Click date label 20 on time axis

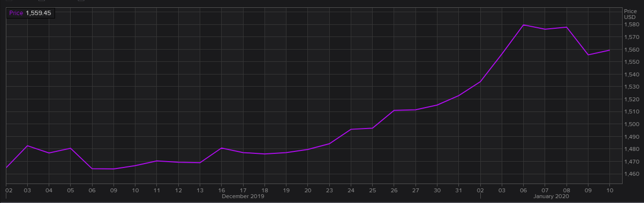308,190
